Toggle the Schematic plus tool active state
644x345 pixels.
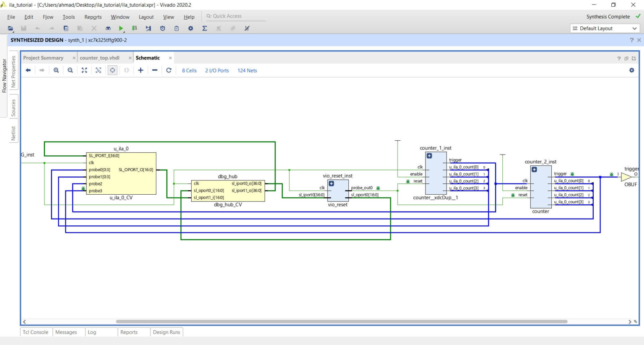pyautogui.click(x=140, y=70)
